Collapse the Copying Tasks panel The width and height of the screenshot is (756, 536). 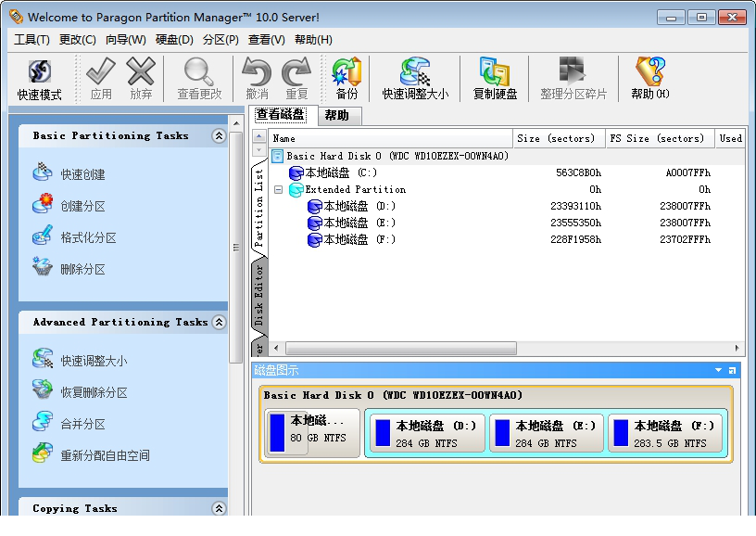pos(219,508)
